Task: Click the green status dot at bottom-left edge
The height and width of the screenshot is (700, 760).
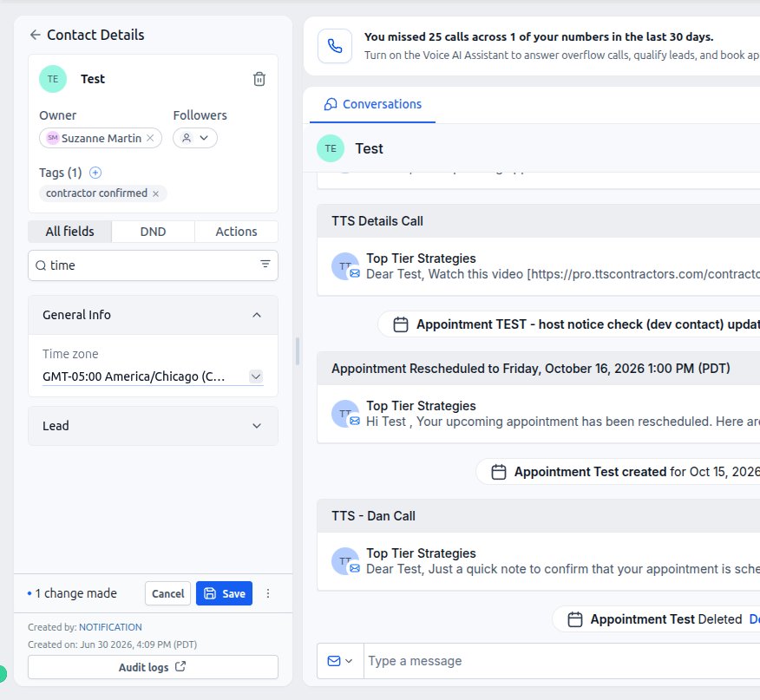Action: point(3,673)
